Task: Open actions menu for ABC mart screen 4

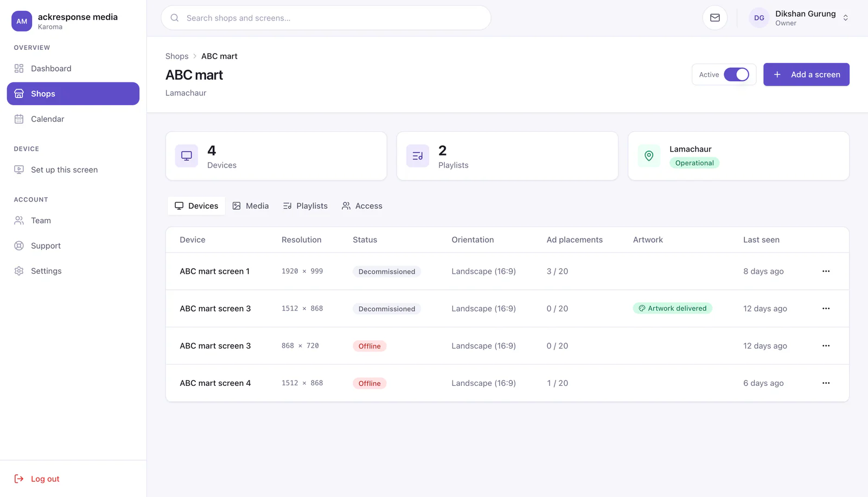Action: click(826, 383)
